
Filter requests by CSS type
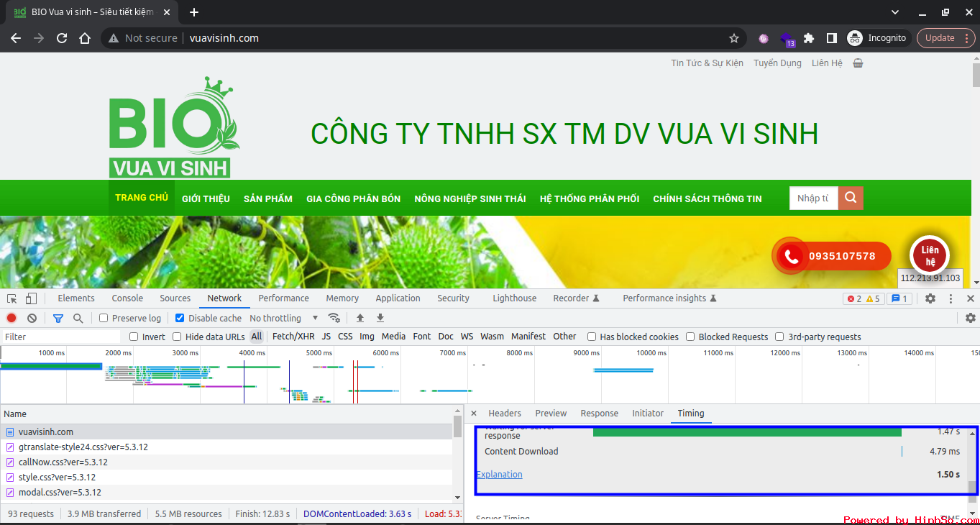pyautogui.click(x=345, y=337)
